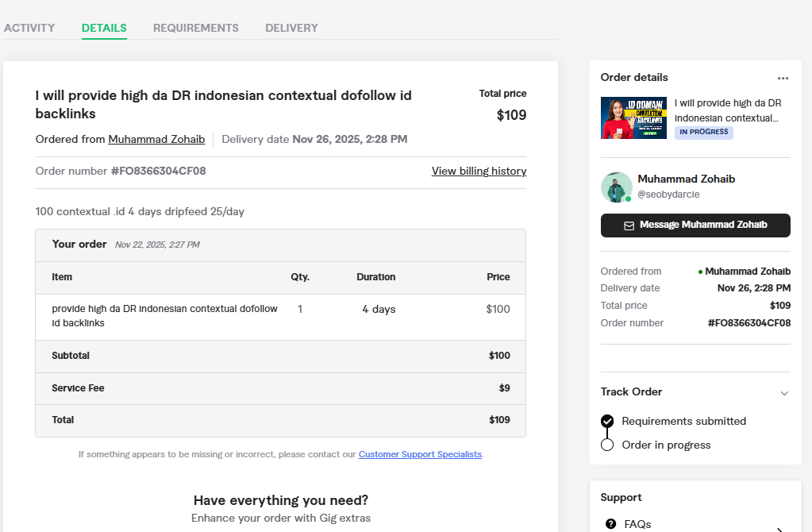This screenshot has width=812, height=532.
Task: Click the envelope icon in message button
Action: pyautogui.click(x=629, y=226)
